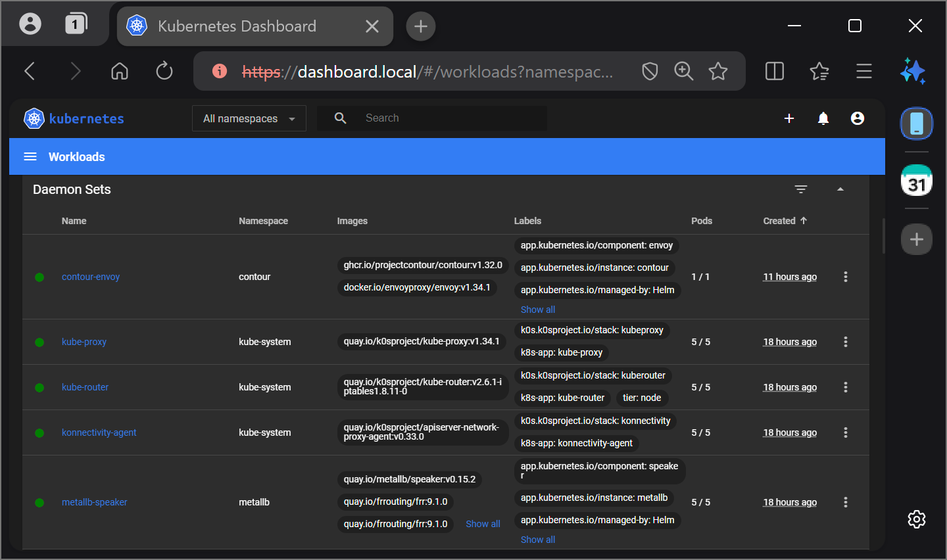
Task: Toggle the browser split view icon
Action: click(775, 71)
